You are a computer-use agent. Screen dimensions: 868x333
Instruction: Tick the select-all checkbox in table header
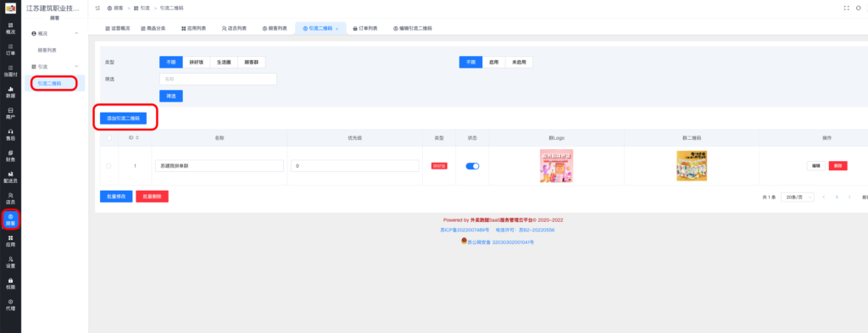point(108,137)
